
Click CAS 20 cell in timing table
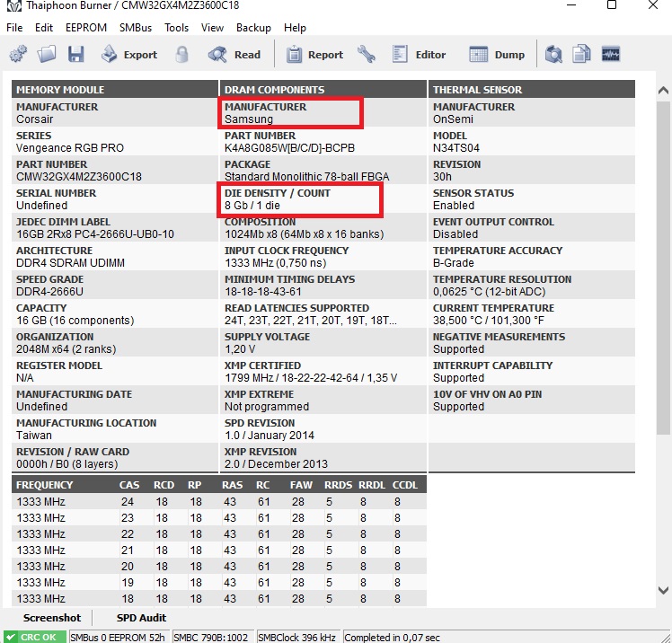[x=128, y=566]
